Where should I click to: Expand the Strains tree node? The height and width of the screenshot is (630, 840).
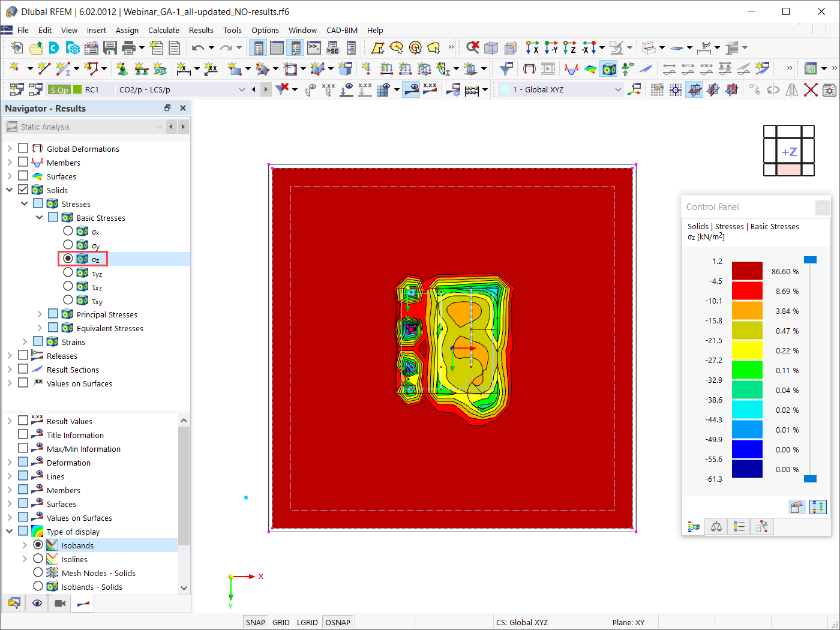point(25,341)
